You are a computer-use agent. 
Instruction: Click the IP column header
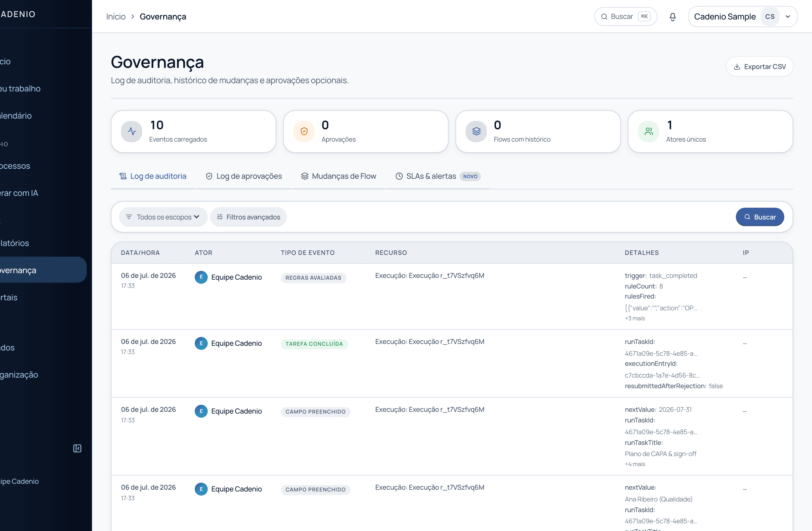coord(746,253)
